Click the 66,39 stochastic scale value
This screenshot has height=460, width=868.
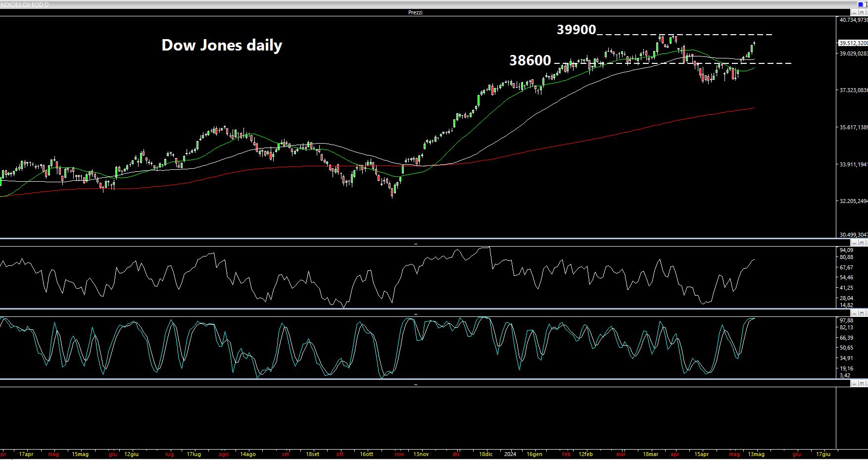tap(846, 338)
